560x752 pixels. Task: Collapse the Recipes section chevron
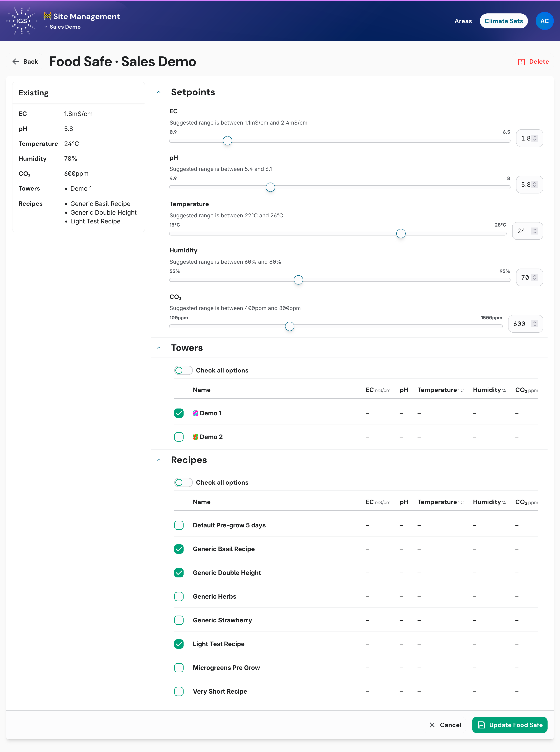tap(159, 460)
